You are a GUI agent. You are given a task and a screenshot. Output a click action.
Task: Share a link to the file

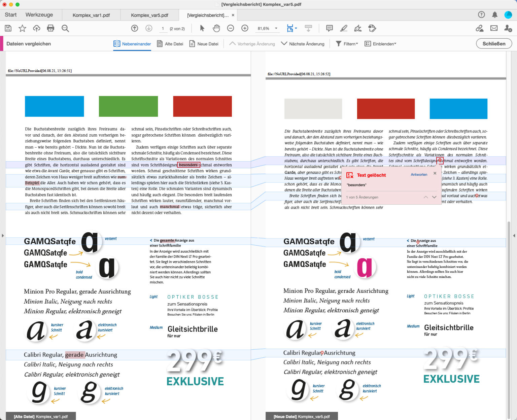(x=480, y=29)
